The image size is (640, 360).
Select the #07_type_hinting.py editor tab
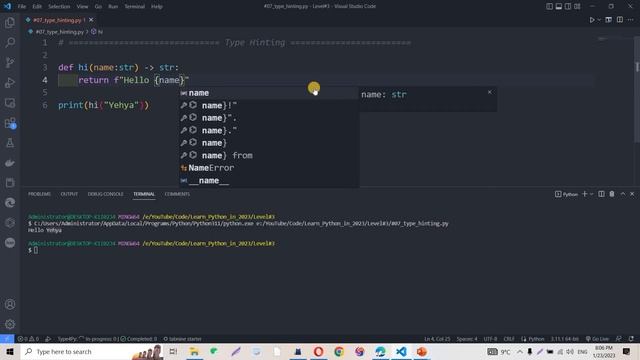coord(59,20)
